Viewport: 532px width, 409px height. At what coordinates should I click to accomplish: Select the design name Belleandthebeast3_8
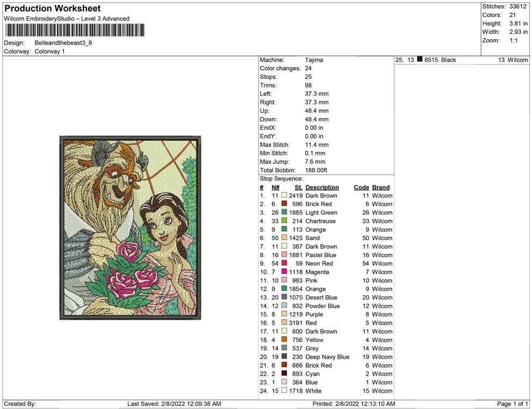(x=63, y=43)
